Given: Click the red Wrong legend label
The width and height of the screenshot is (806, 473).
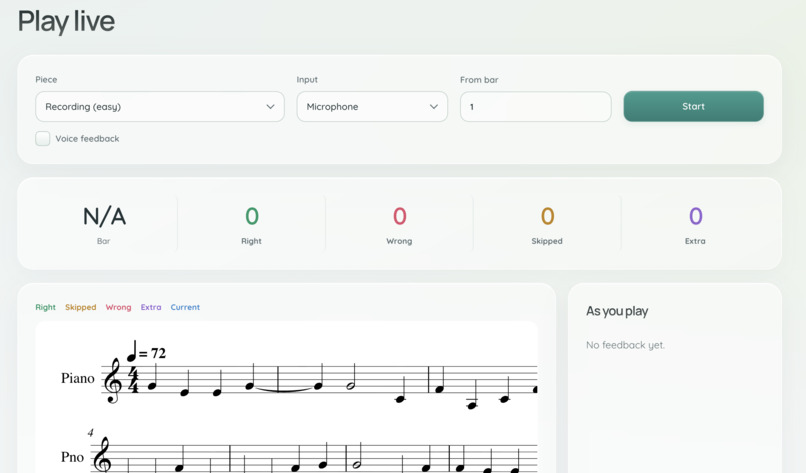Looking at the screenshot, I should [x=118, y=307].
